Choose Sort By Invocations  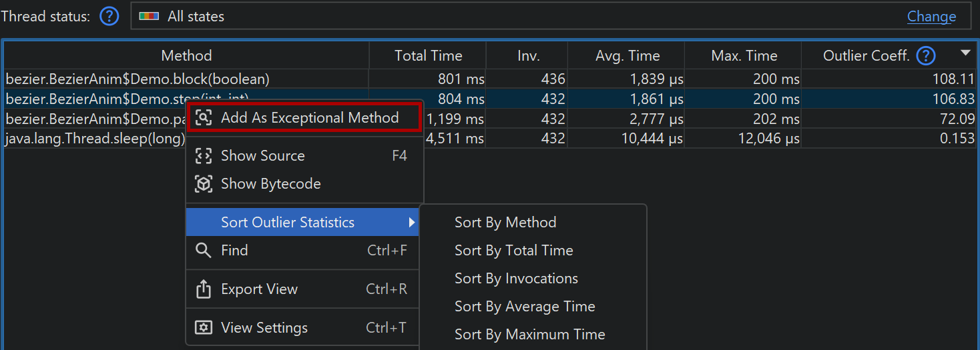click(516, 279)
